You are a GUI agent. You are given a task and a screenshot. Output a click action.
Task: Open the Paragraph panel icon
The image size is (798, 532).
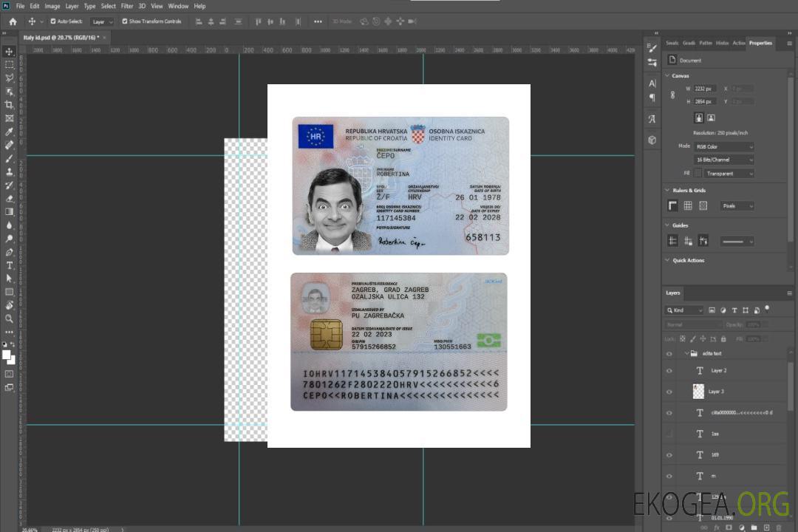pos(652,98)
